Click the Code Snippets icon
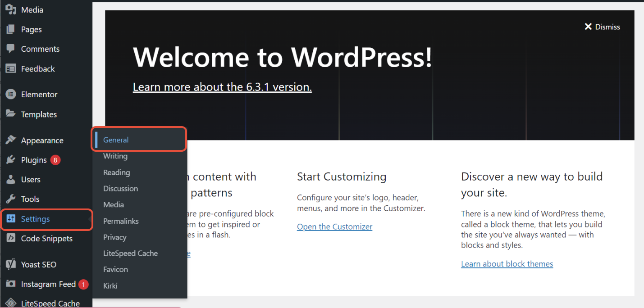Image resolution: width=644 pixels, height=308 pixels. pyautogui.click(x=11, y=238)
